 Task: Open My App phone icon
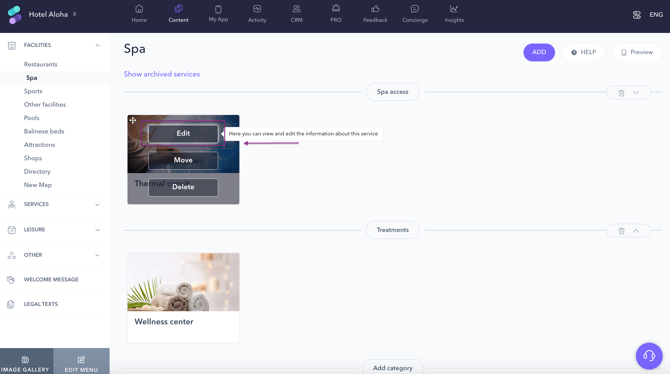218,9
